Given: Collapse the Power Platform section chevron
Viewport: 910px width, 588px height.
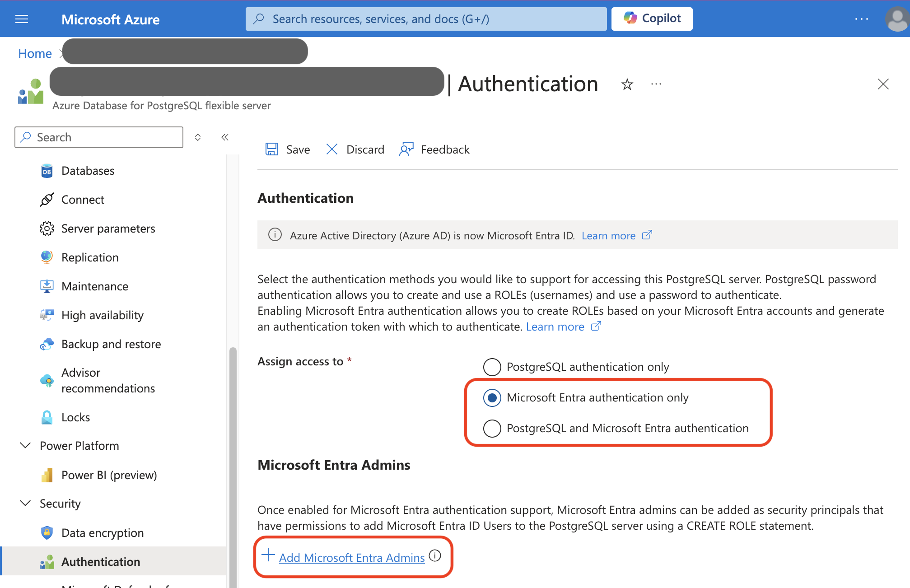Looking at the screenshot, I should click(26, 446).
